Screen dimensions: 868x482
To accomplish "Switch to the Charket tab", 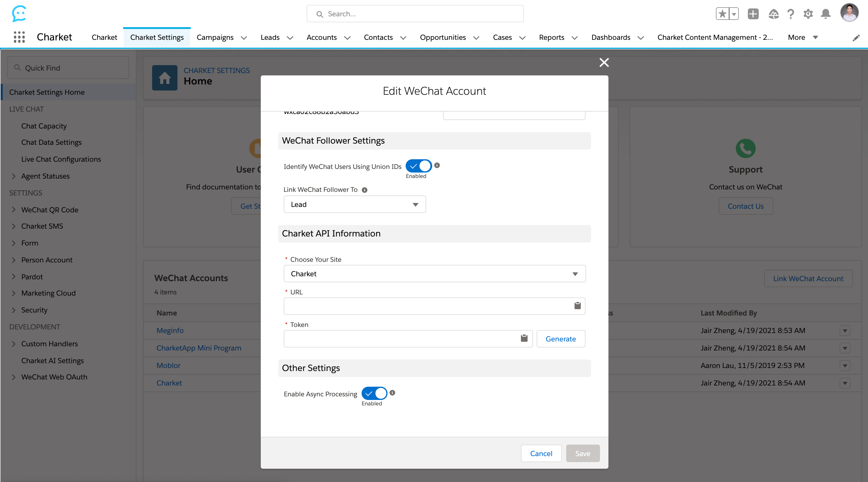I will coord(104,37).
